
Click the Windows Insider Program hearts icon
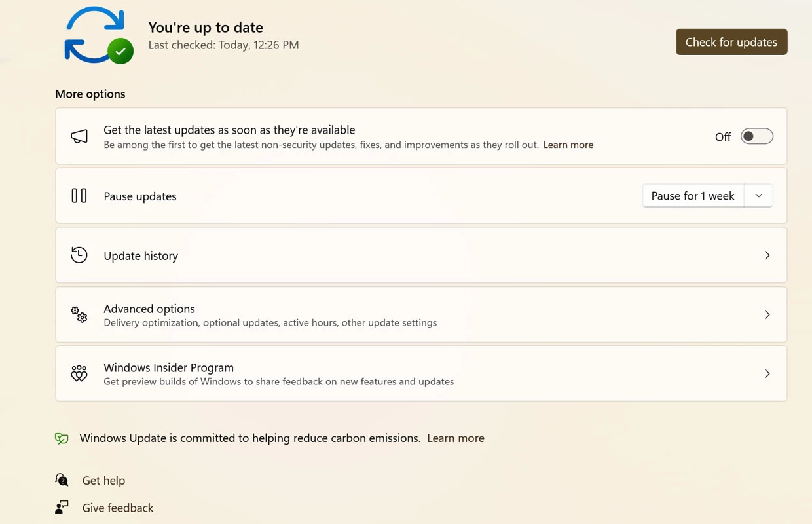coord(79,374)
